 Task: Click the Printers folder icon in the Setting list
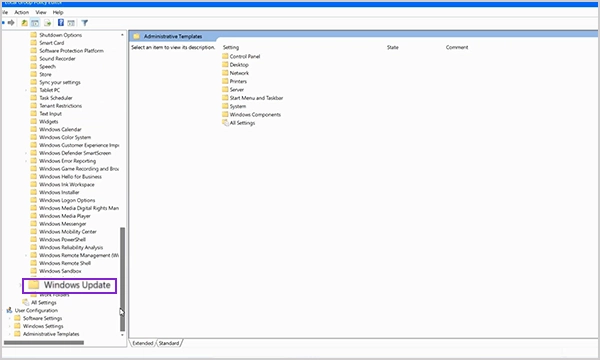click(225, 81)
